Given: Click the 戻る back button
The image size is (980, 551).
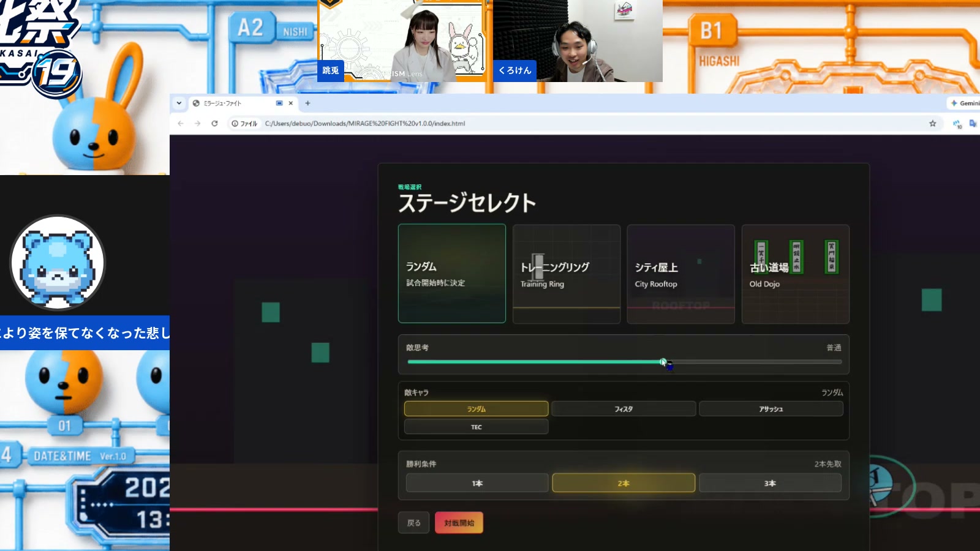Looking at the screenshot, I should (x=413, y=523).
